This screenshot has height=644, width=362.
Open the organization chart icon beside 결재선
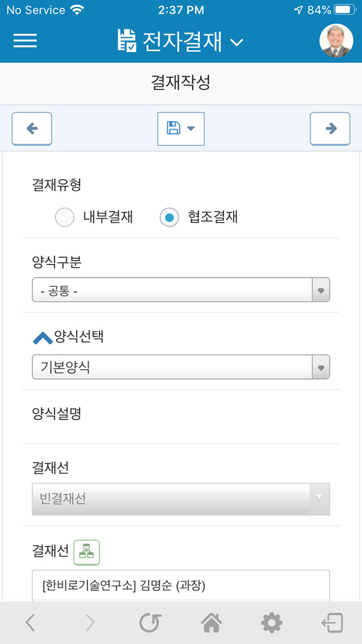(87, 552)
